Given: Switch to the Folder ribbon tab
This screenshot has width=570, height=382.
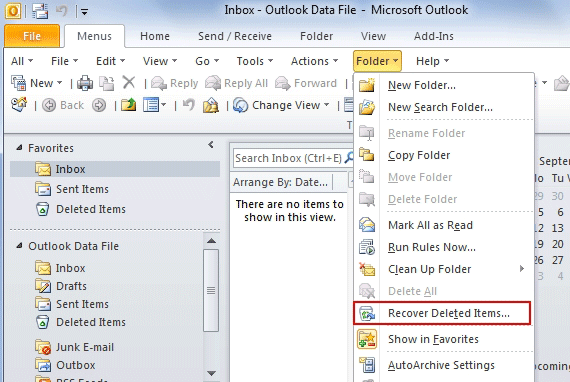Looking at the screenshot, I should point(316,36).
